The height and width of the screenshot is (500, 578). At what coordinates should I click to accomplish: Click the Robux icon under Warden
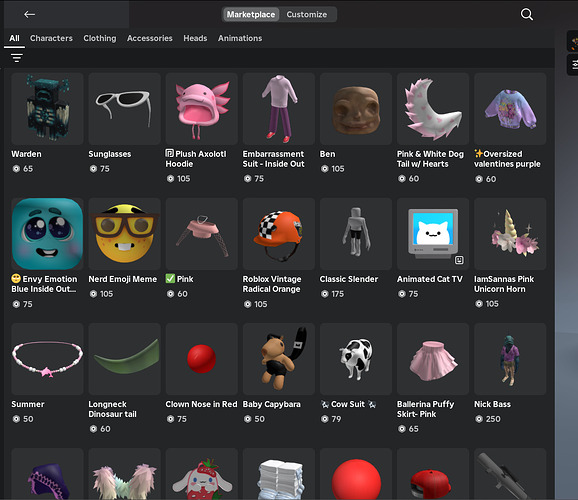(x=16, y=169)
